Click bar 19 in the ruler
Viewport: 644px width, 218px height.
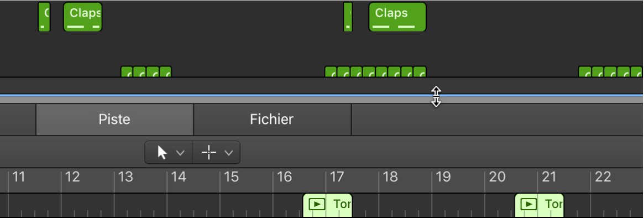pos(443,177)
